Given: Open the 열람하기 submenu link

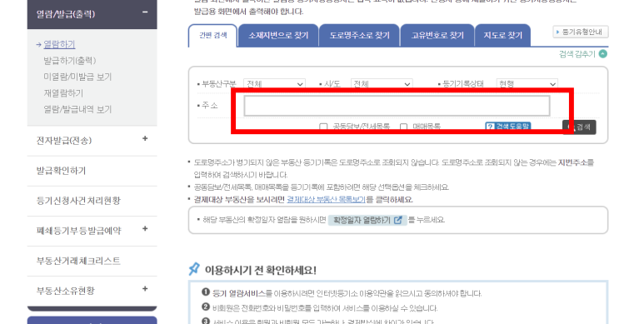Looking at the screenshot, I should tap(59, 44).
